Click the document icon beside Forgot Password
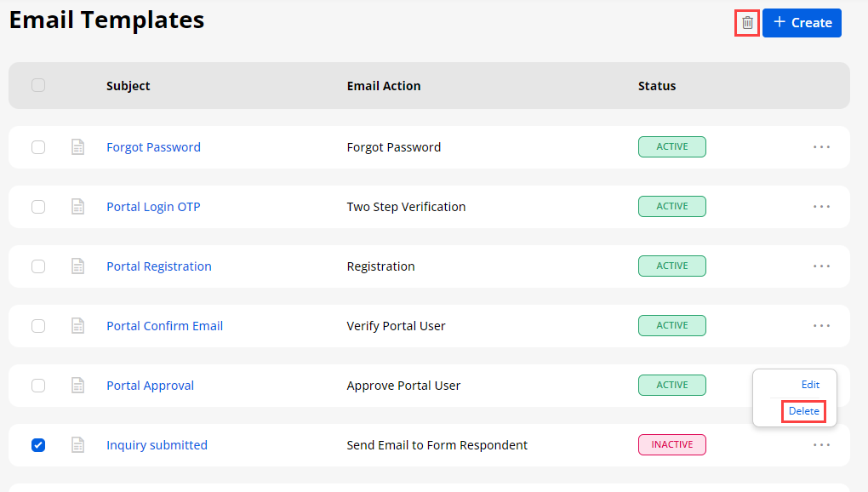The height and width of the screenshot is (492, 868). coord(77,147)
